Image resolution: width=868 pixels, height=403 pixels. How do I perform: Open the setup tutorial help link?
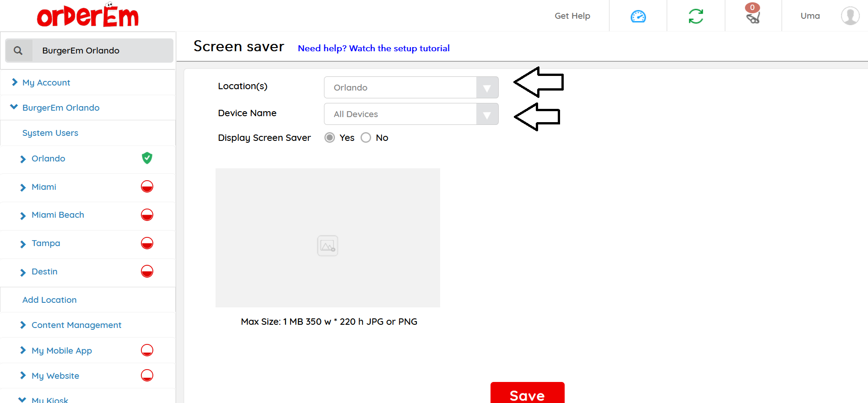pos(373,48)
